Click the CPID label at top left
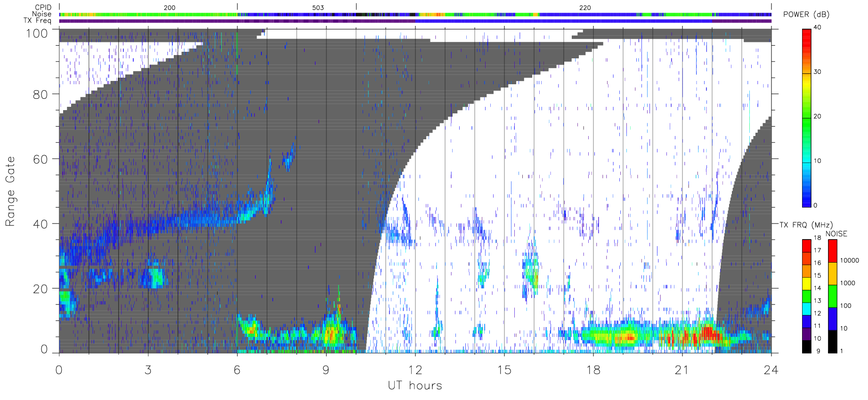The width and height of the screenshot is (868, 400). point(43,8)
